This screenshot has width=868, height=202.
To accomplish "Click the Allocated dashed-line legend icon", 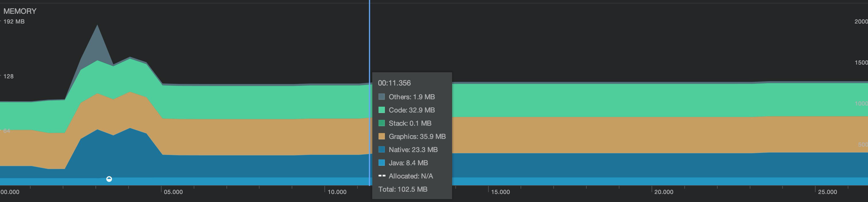I will click(x=381, y=176).
